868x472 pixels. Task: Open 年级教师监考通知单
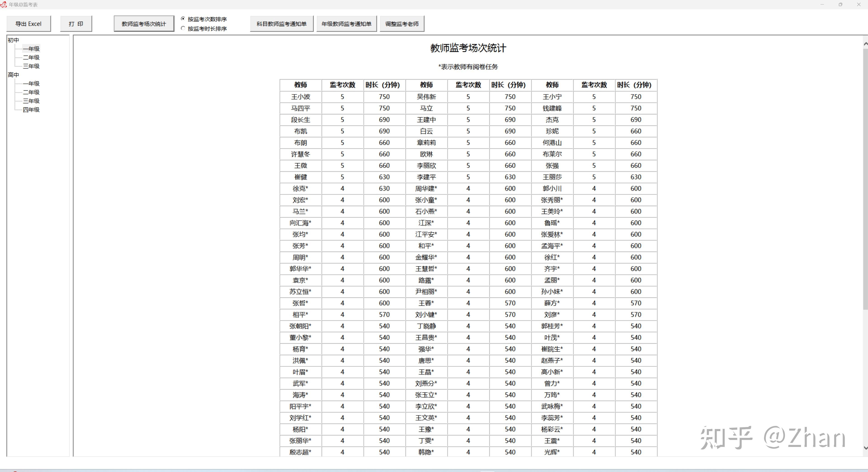pyautogui.click(x=346, y=24)
